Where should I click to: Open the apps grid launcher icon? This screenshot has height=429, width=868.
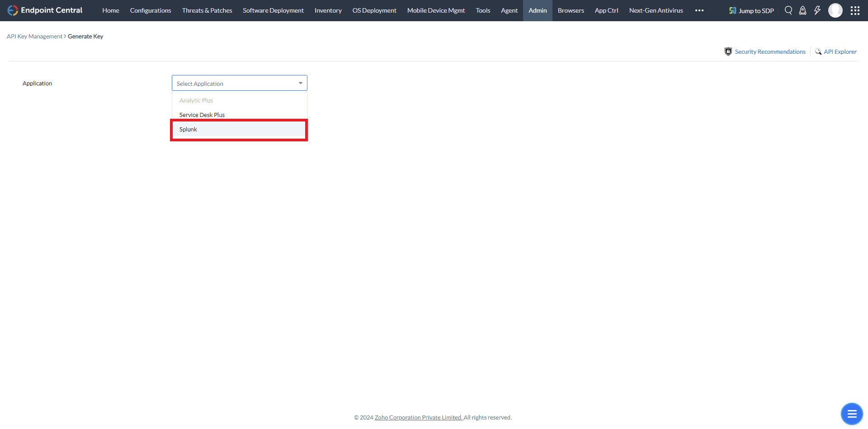pos(855,10)
